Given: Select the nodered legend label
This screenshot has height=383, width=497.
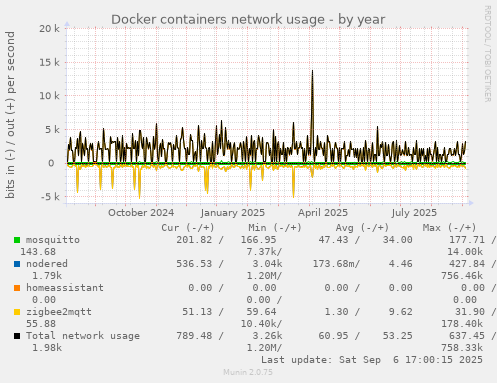Looking at the screenshot, I should tap(47, 264).
